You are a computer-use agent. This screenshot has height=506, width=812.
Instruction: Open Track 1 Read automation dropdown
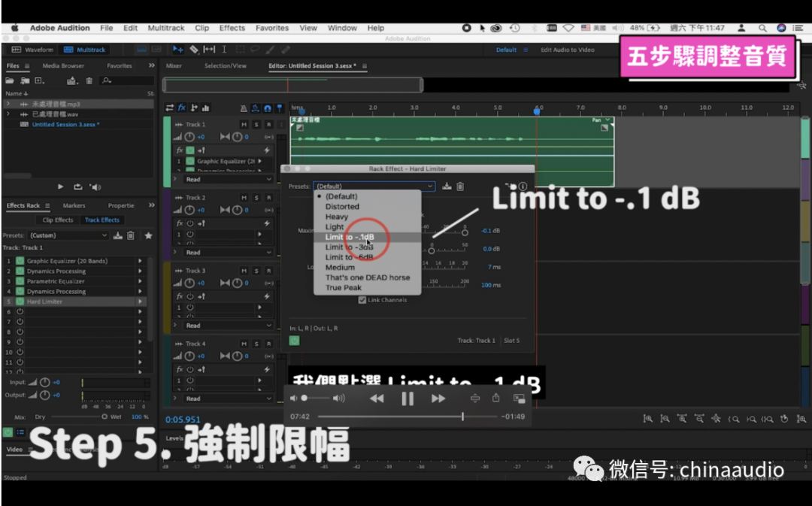coord(229,179)
